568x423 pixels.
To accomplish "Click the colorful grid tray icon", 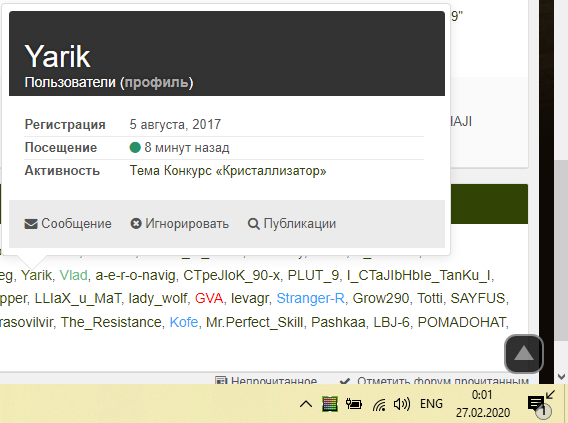I will click(x=330, y=404).
